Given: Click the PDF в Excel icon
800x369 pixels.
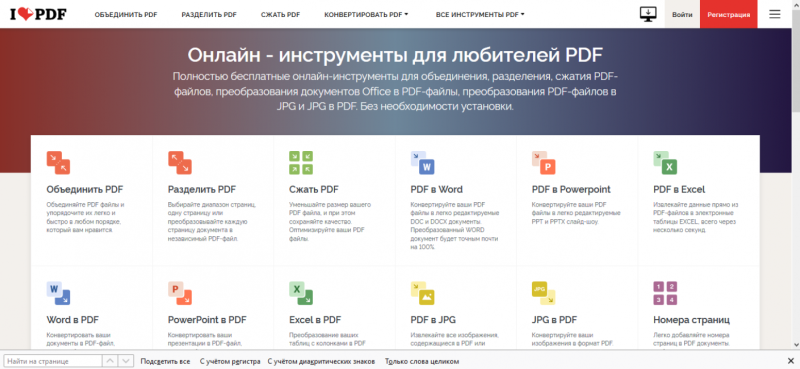Looking at the screenshot, I should (x=665, y=162).
